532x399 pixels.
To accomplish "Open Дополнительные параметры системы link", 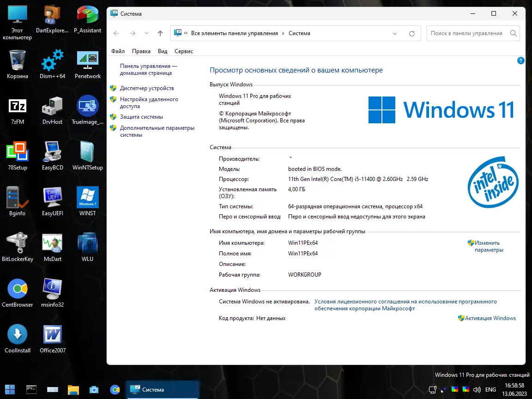I will [157, 131].
